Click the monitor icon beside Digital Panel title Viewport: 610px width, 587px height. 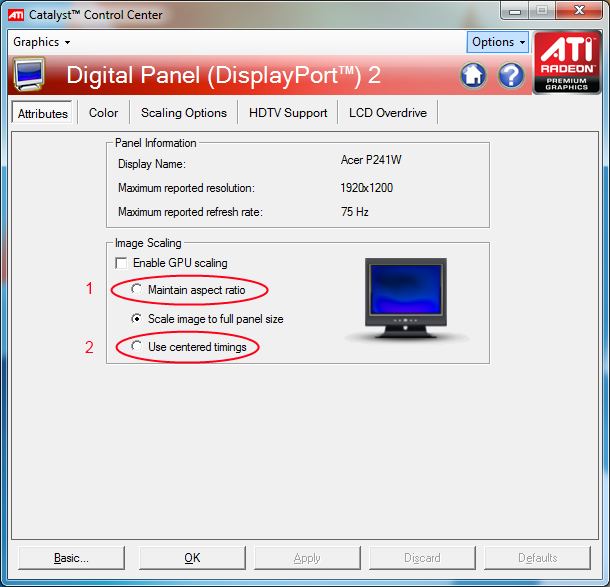tap(29, 74)
